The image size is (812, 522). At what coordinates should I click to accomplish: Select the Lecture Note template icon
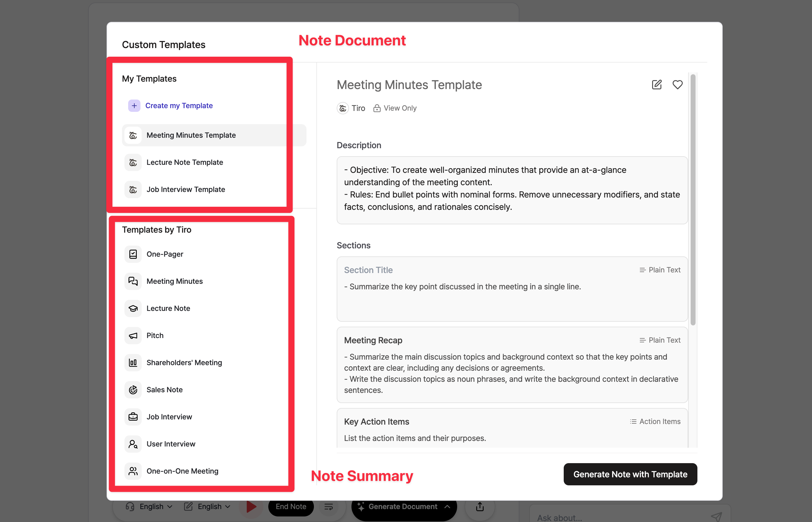[x=133, y=308]
